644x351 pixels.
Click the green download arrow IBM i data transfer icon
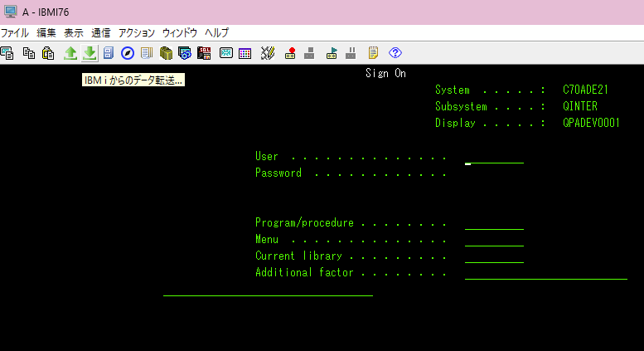tap(90, 53)
